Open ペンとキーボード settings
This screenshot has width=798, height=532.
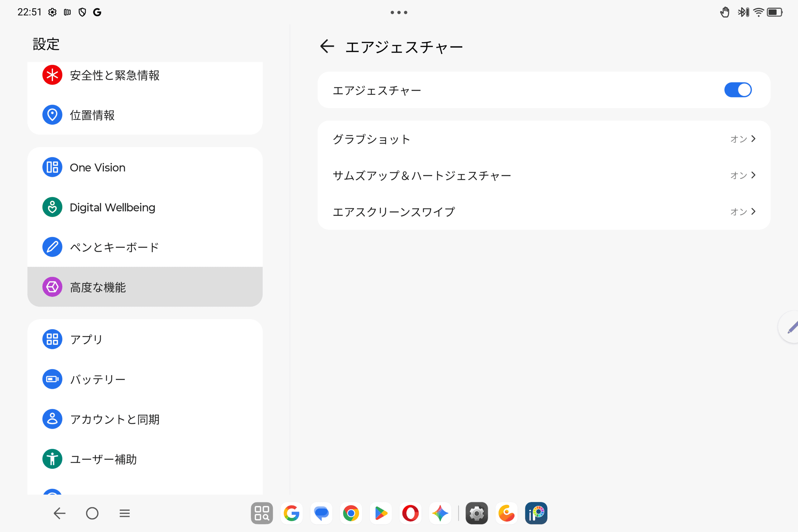tap(145, 247)
